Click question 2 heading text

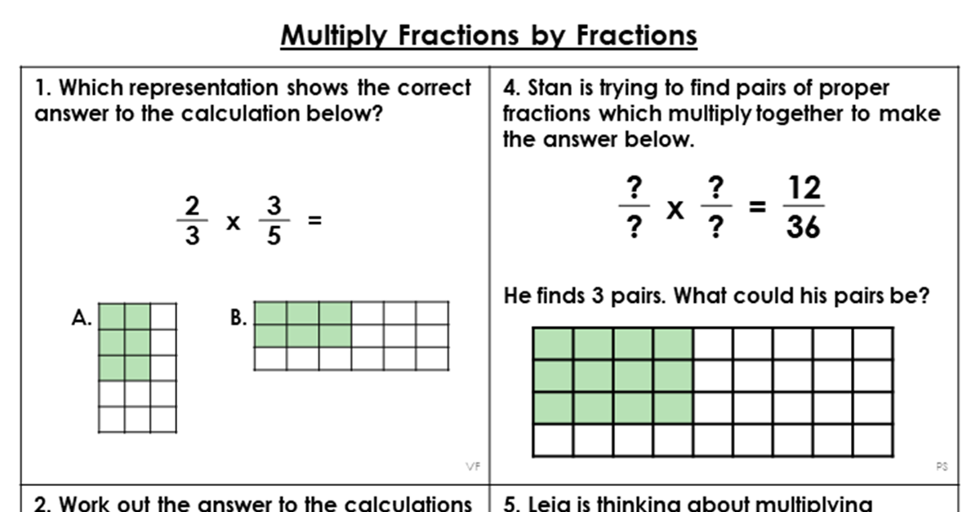(x=252, y=503)
